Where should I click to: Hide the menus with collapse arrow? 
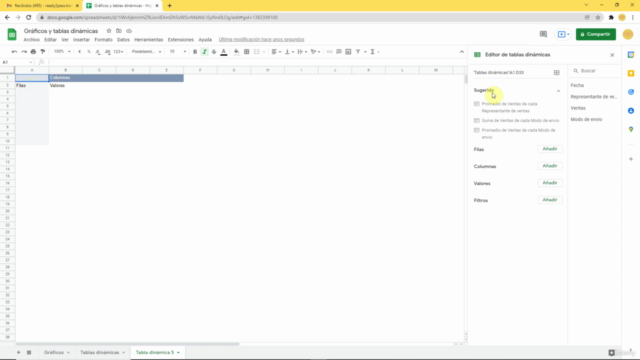pos(462,52)
